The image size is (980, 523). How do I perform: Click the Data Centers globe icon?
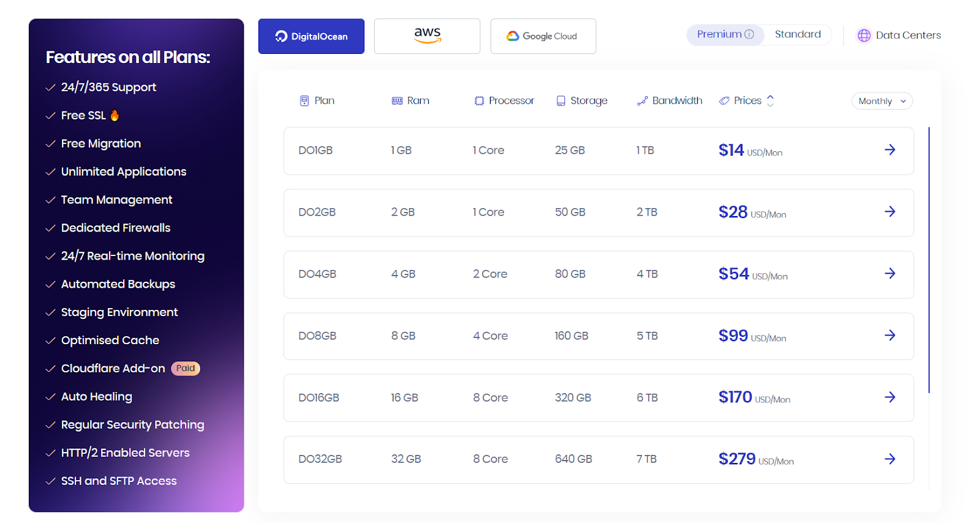coord(864,36)
